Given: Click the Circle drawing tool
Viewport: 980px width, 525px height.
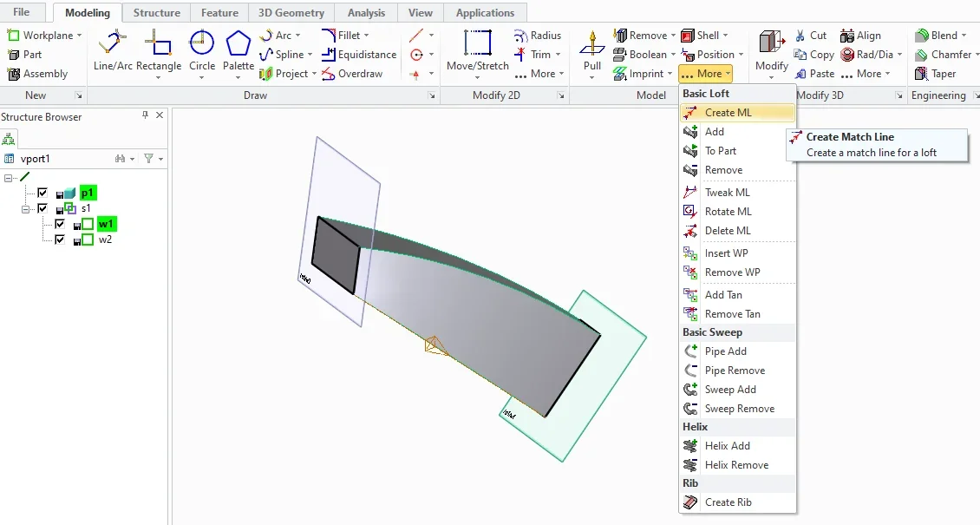Looking at the screenshot, I should tap(202, 51).
